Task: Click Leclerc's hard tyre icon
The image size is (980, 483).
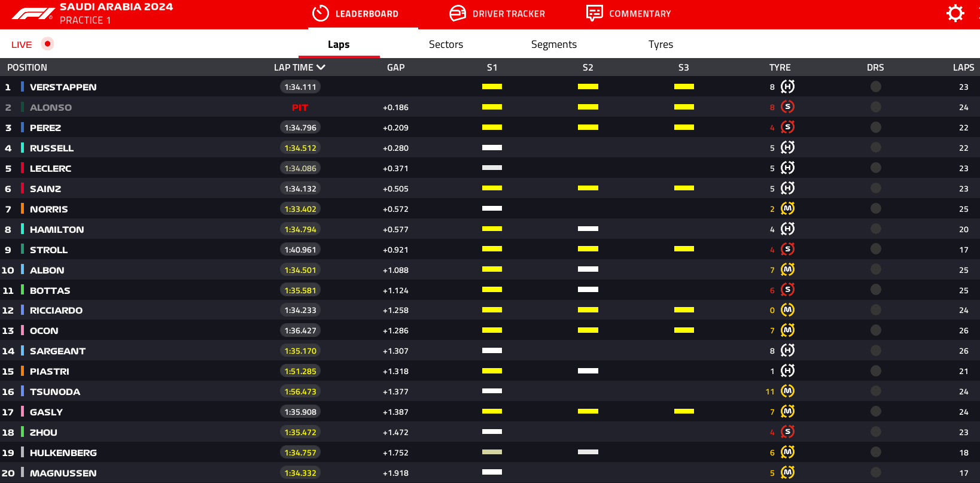Action: coord(787,168)
